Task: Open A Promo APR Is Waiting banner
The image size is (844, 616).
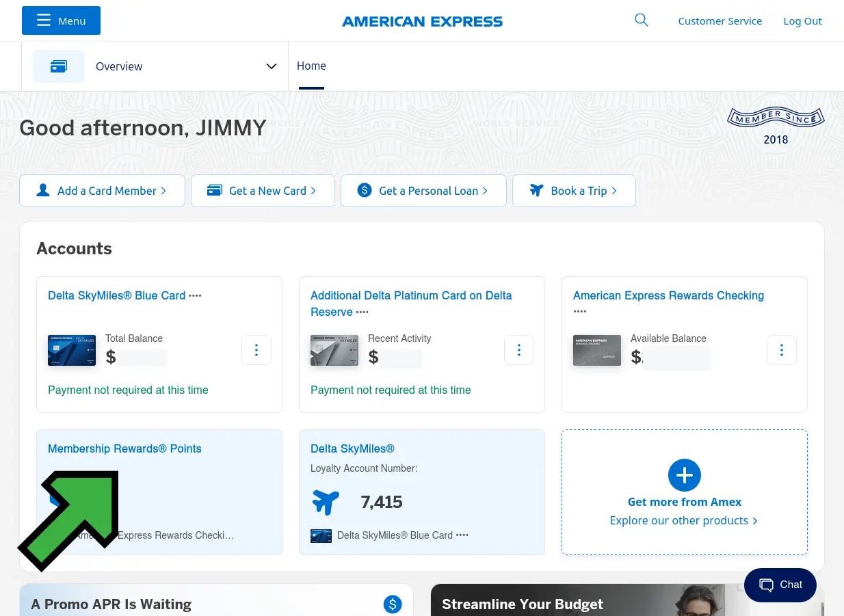Action: pyautogui.click(x=216, y=600)
